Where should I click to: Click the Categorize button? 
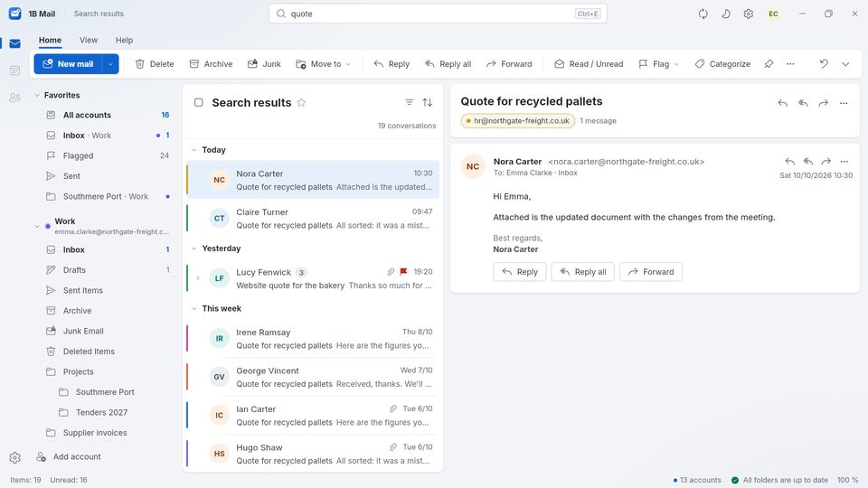(722, 64)
